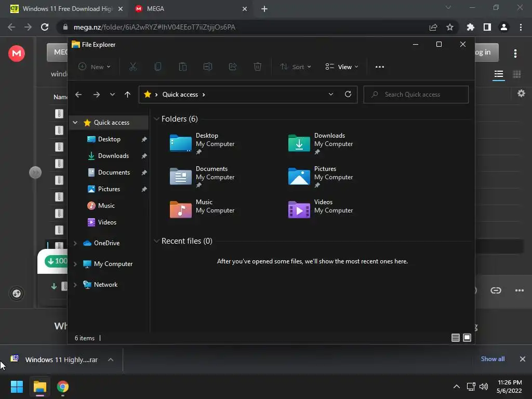Click the MEGA logo in sidebar
The image size is (532, 399).
point(17,54)
